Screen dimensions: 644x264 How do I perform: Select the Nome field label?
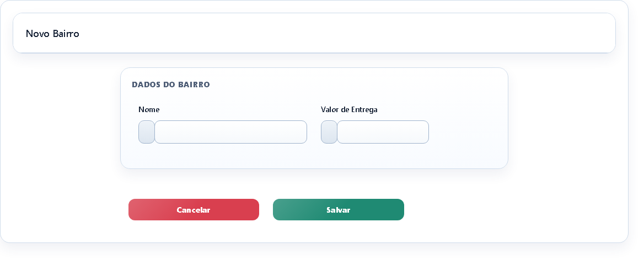(149, 109)
